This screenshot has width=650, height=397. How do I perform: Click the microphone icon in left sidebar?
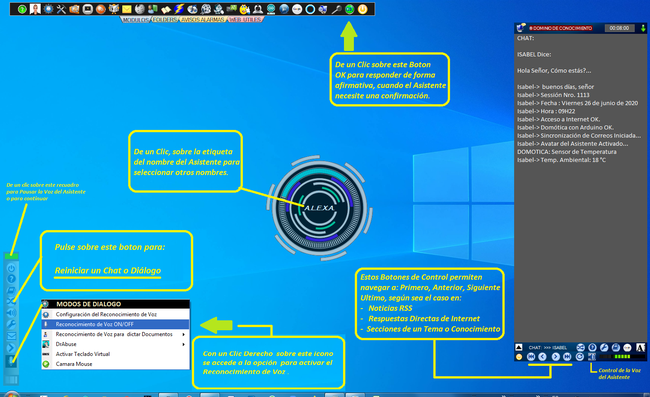point(11,361)
